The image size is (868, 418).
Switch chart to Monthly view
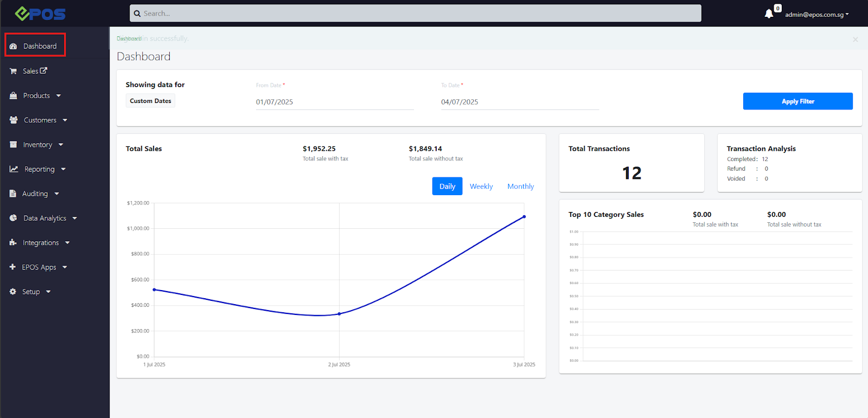[x=521, y=186]
